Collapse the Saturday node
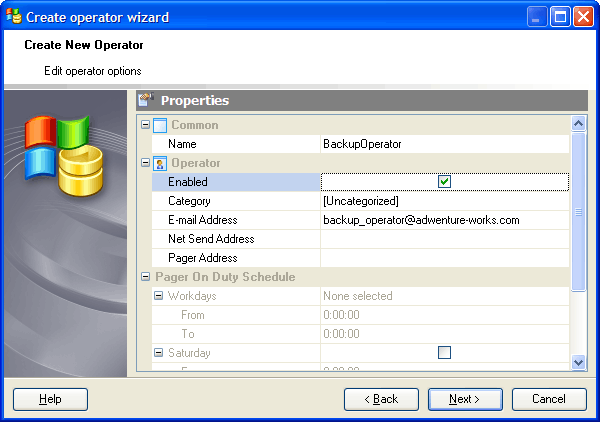 [x=158, y=352]
